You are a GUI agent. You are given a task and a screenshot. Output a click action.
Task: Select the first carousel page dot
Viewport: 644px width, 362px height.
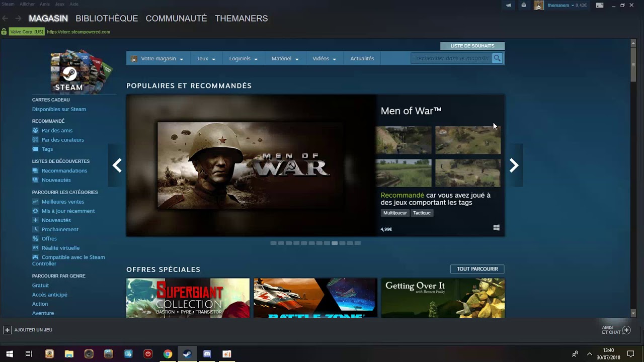(273, 243)
